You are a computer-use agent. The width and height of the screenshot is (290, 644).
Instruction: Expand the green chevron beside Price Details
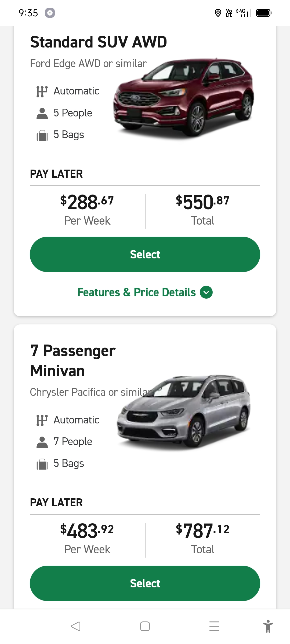[206, 292]
